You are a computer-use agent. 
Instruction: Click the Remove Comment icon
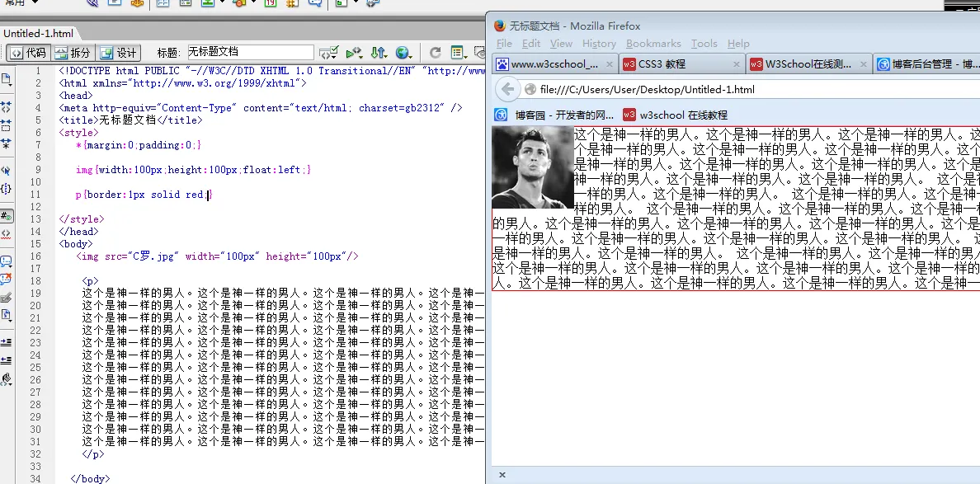point(7,280)
